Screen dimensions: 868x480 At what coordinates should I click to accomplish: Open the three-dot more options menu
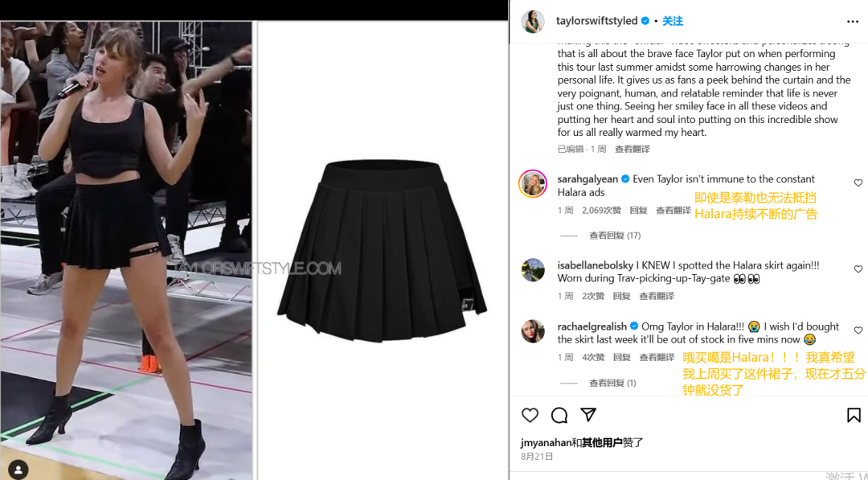(853, 22)
